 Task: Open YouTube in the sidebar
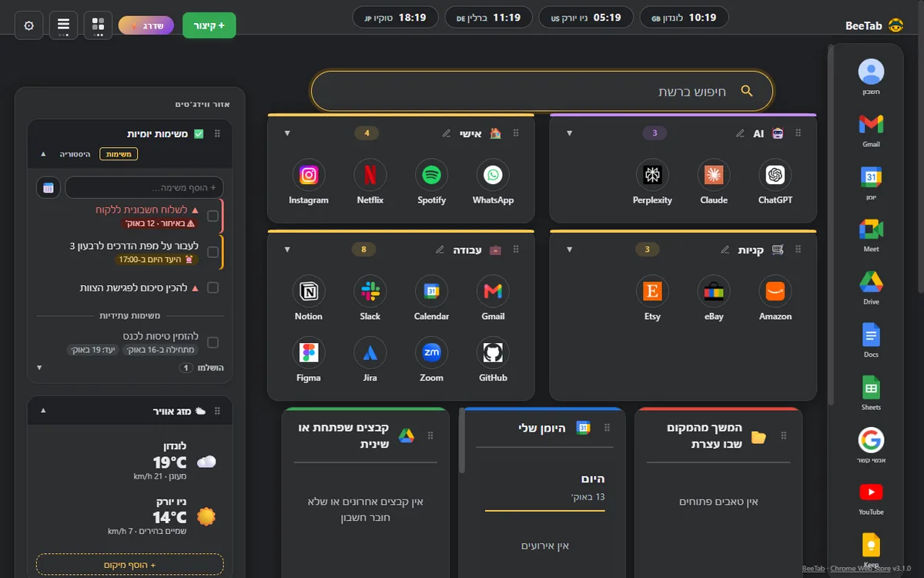(x=871, y=497)
